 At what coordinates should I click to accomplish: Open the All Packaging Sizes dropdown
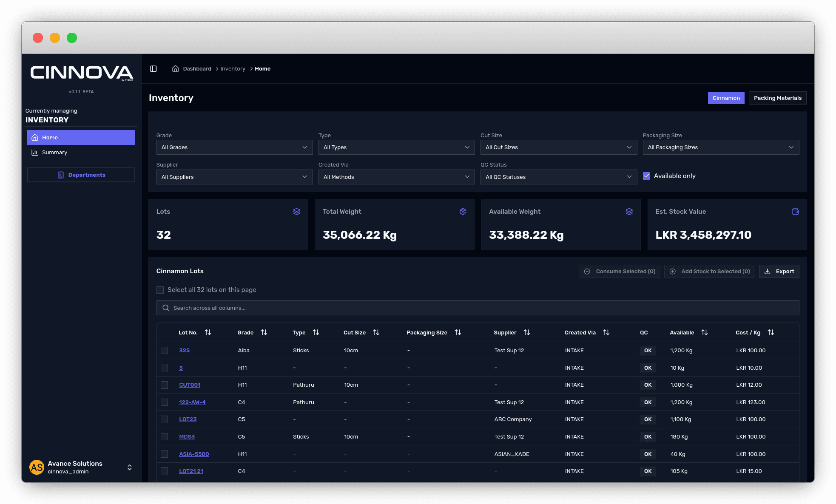coord(721,147)
